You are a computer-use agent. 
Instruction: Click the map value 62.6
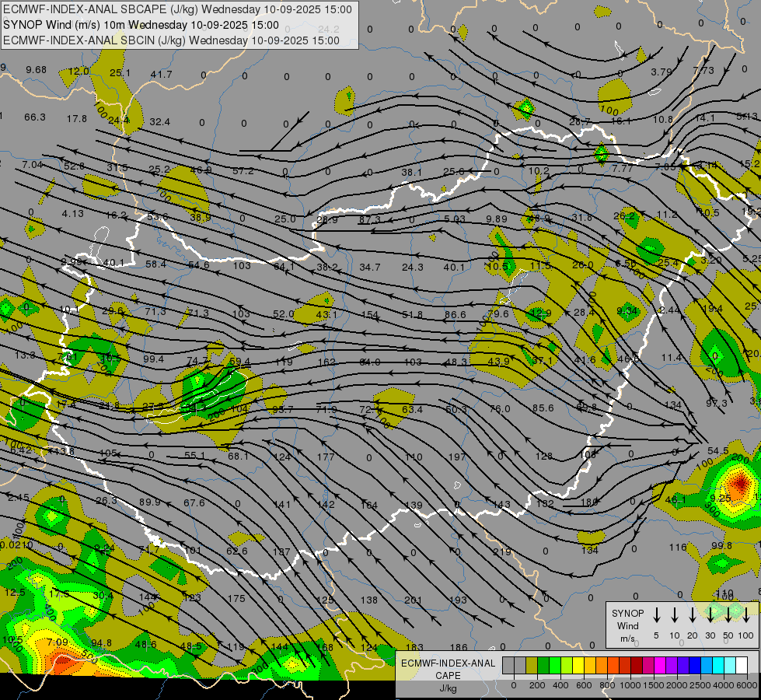tap(237, 551)
